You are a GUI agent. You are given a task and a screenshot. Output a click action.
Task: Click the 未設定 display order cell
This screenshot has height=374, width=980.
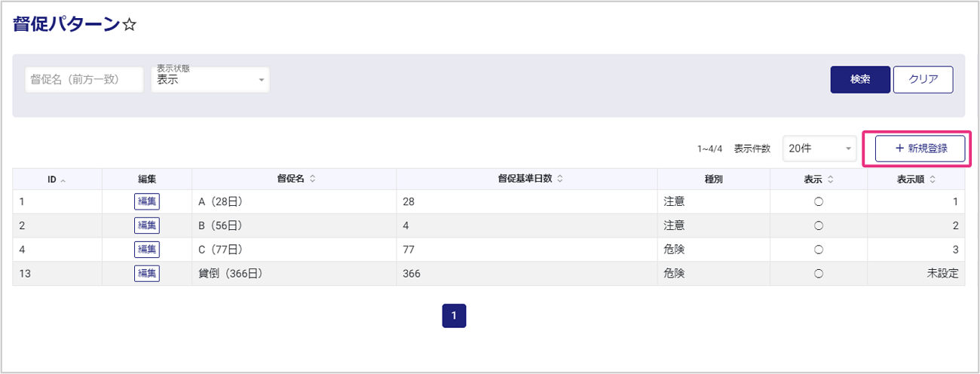point(942,274)
